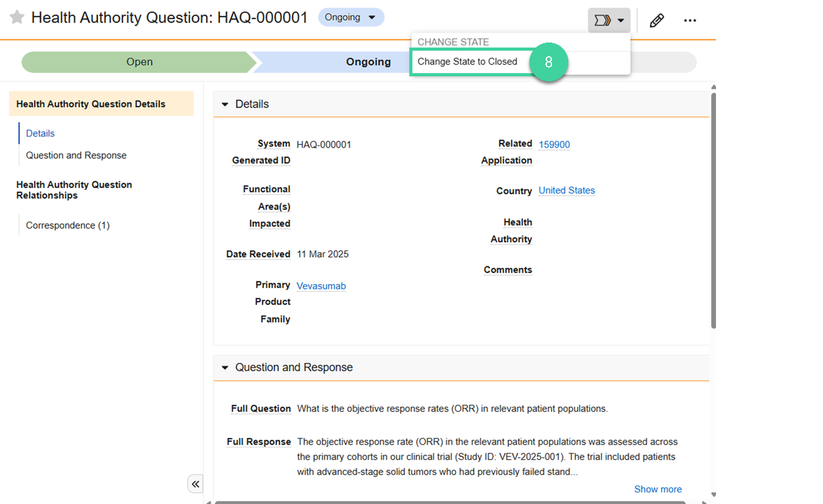Image resolution: width=823 pixels, height=504 pixels.
Task: Click the Full Response field label
Action: [x=259, y=441]
